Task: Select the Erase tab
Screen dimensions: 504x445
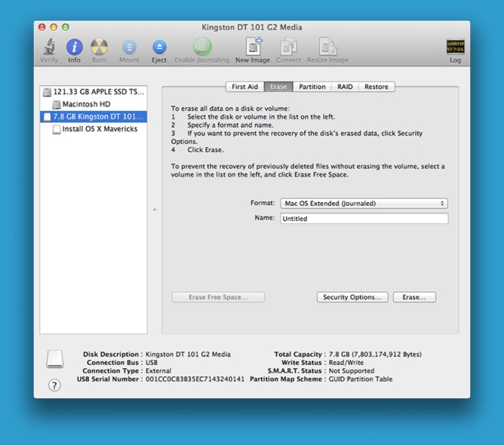Action: click(278, 87)
